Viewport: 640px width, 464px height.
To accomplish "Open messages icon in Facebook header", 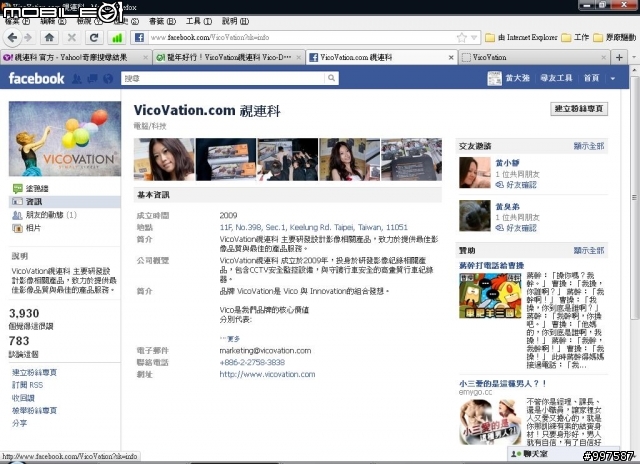I will [92, 78].
